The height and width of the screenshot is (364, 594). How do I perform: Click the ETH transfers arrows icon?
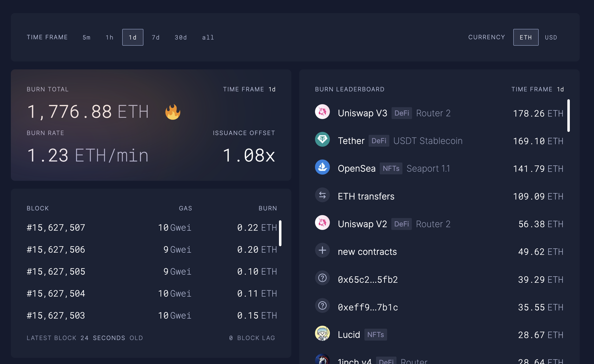[322, 195]
